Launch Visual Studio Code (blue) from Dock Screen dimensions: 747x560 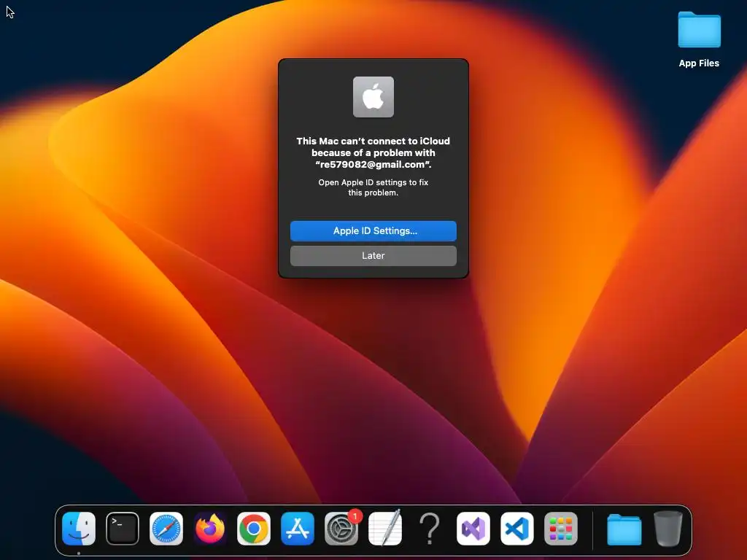tap(517, 529)
